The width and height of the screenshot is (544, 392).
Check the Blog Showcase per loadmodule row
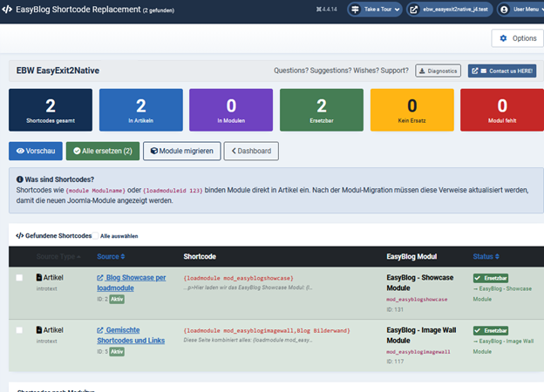click(19, 278)
